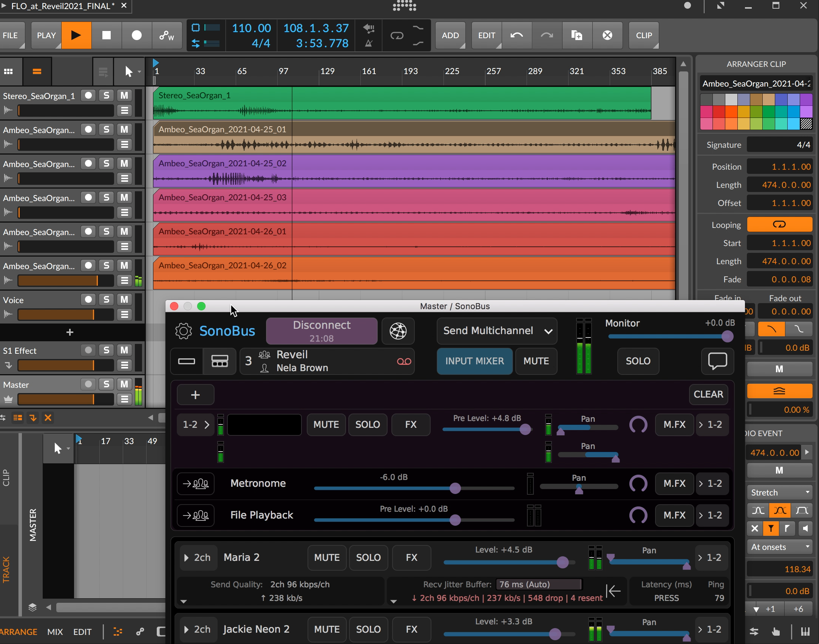Viewport: 819px width, 644px height.
Task: Click the transport Play triangle button
Action: (76, 36)
